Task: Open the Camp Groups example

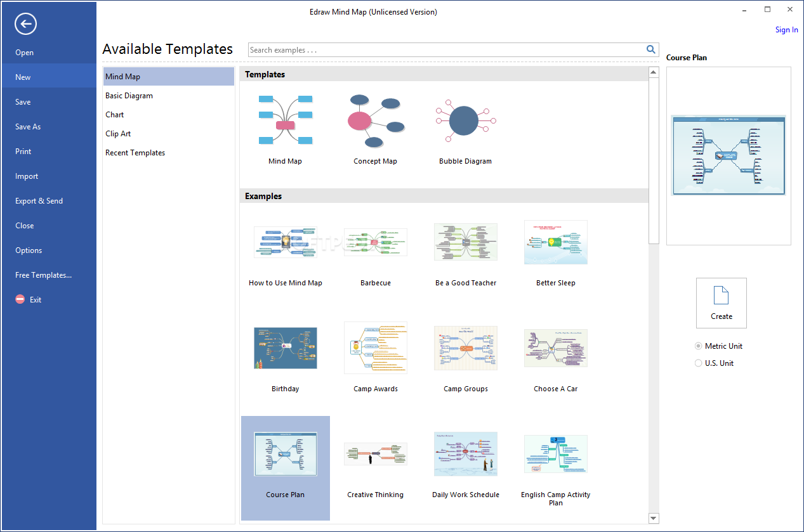Action: click(x=466, y=348)
